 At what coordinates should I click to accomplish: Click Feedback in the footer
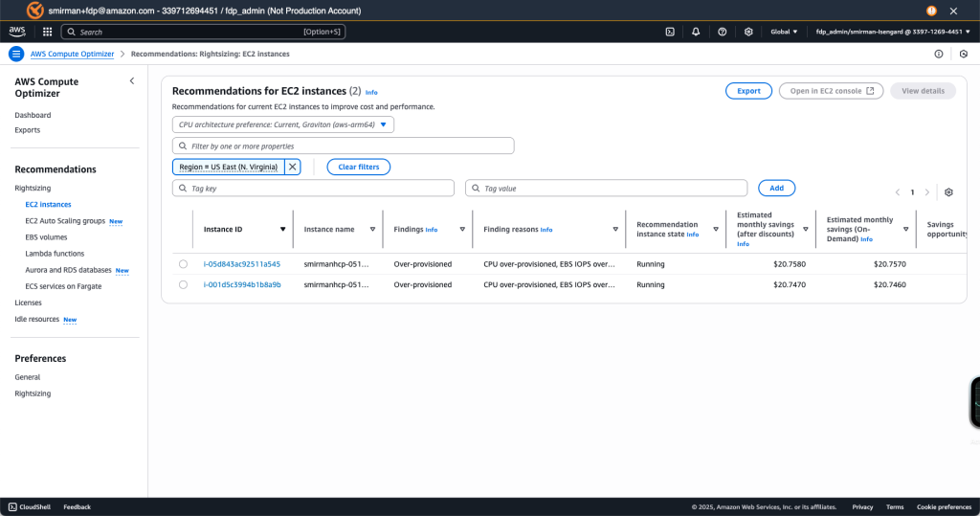tap(77, 506)
